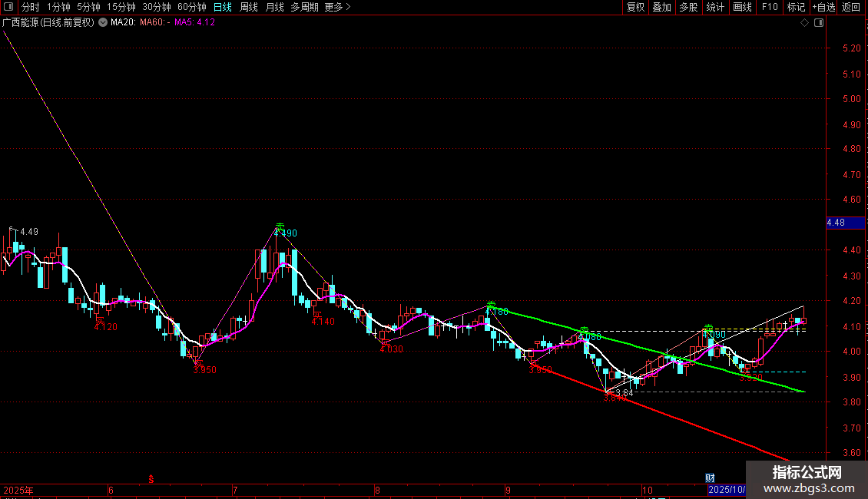This screenshot has width=868, height=499.
Task: Click the 返回 back button
Action: click(851, 7)
